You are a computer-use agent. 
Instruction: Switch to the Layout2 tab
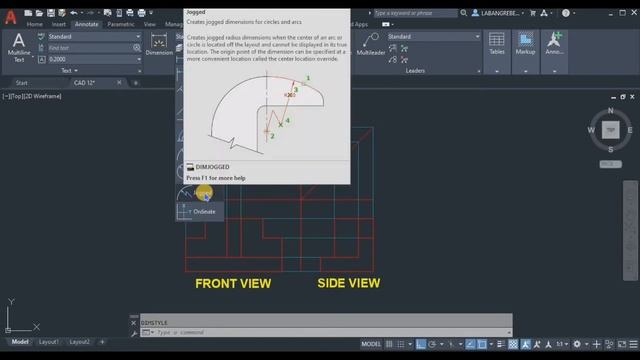[79, 342]
